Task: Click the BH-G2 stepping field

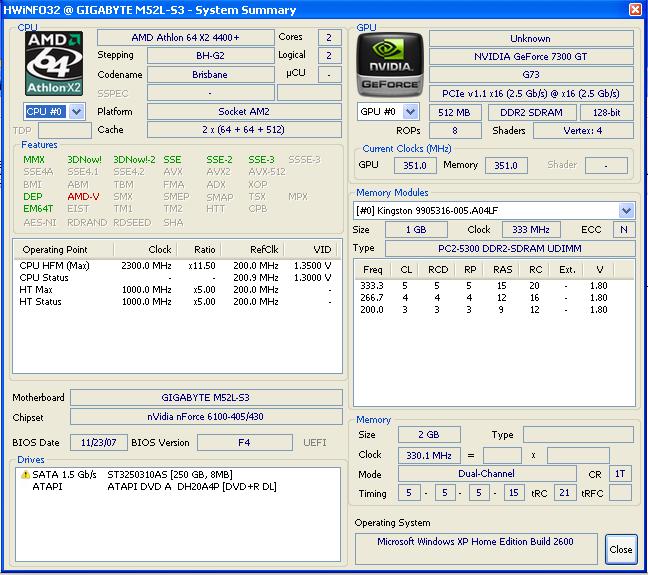Action: (x=210, y=55)
